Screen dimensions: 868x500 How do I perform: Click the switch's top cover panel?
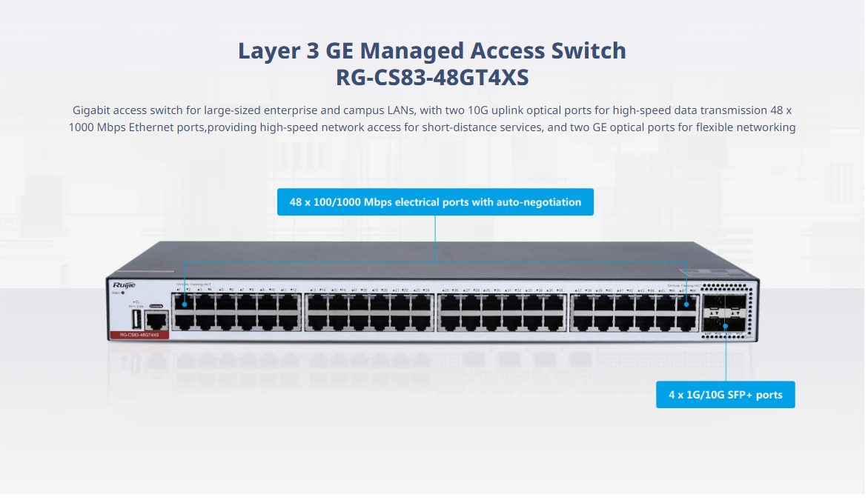pos(432,260)
